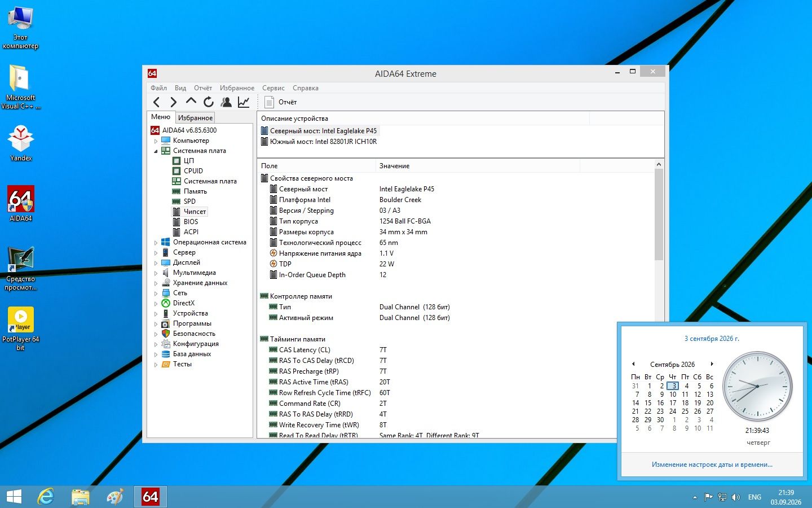Select PotPlayer 64 bit desktop icon
812x508 pixels.
point(21,329)
